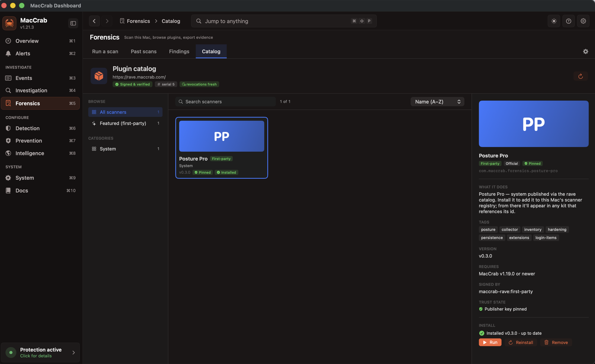Click the persistence tag
Viewport: 595px width, 364px height.
(x=492, y=238)
